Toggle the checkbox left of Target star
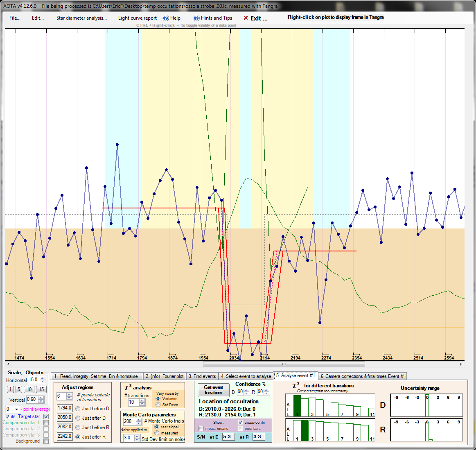 (8, 416)
